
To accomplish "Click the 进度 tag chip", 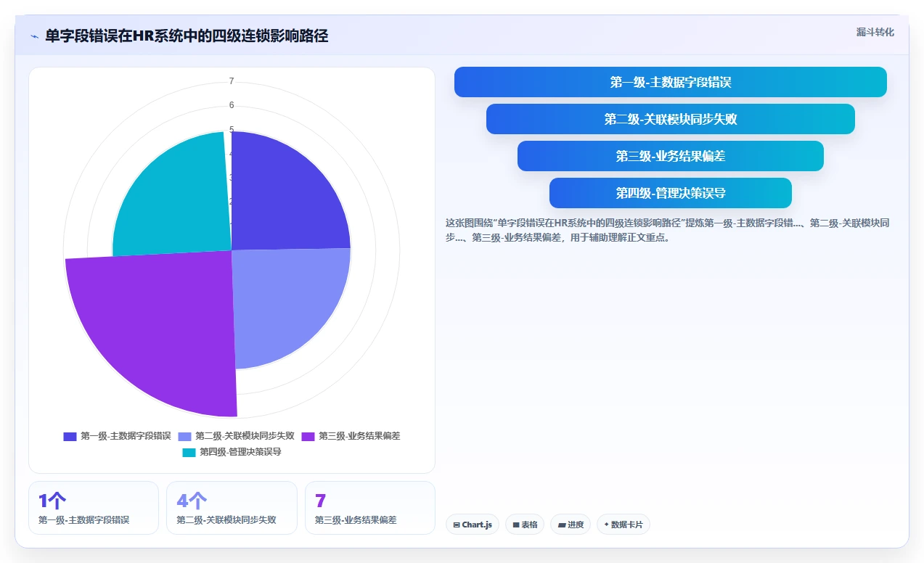I will tap(571, 525).
